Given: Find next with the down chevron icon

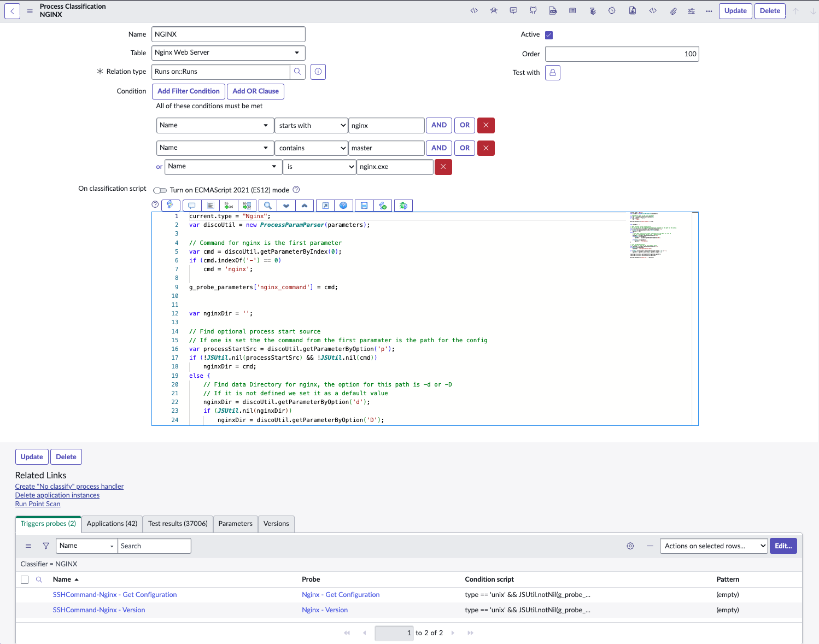Looking at the screenshot, I should tap(286, 206).
